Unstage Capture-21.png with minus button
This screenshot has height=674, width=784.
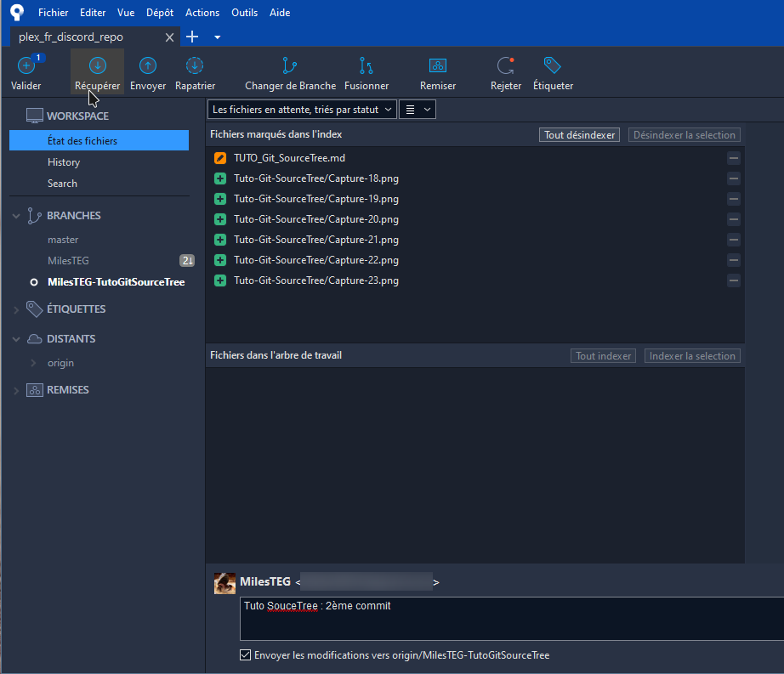[734, 240]
